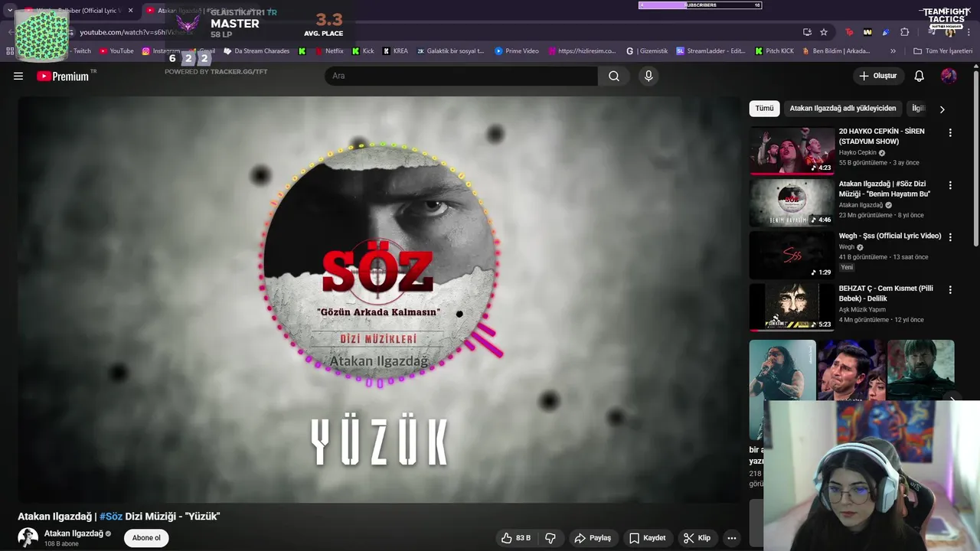
Task: Open Wegh - Şss (Official Lyric Video) title
Action: (x=890, y=236)
